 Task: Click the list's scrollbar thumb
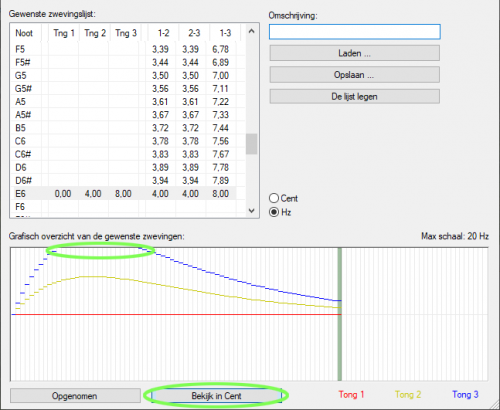pyautogui.click(x=252, y=144)
